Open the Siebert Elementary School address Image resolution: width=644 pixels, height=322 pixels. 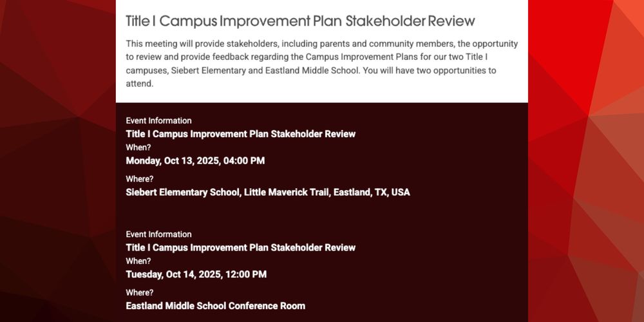(267, 192)
